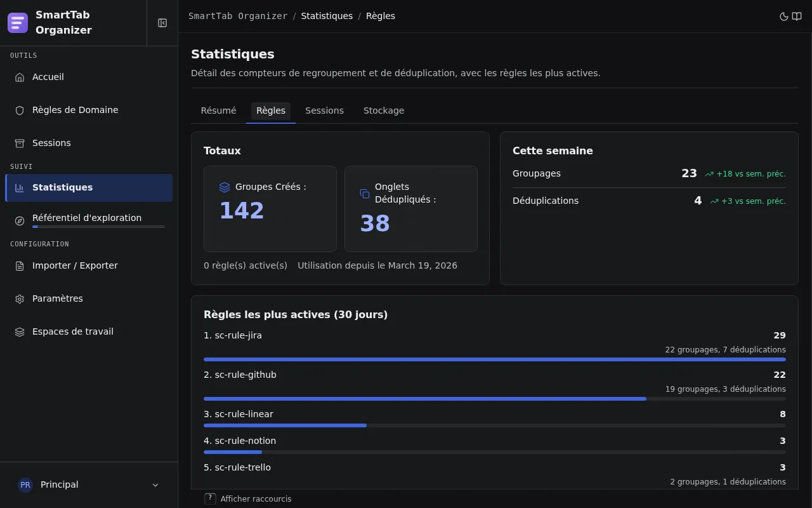Click the trend arrow beside +18 vs sem. préc.

(x=709, y=174)
